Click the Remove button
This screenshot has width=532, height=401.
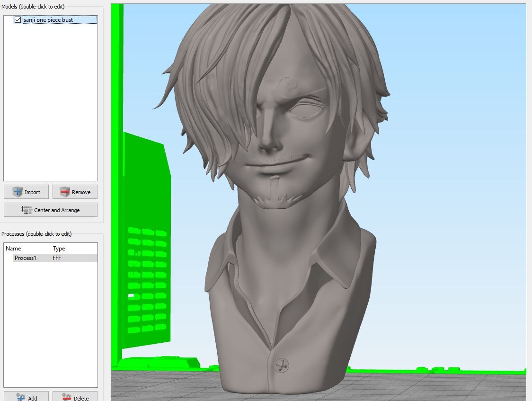point(75,192)
